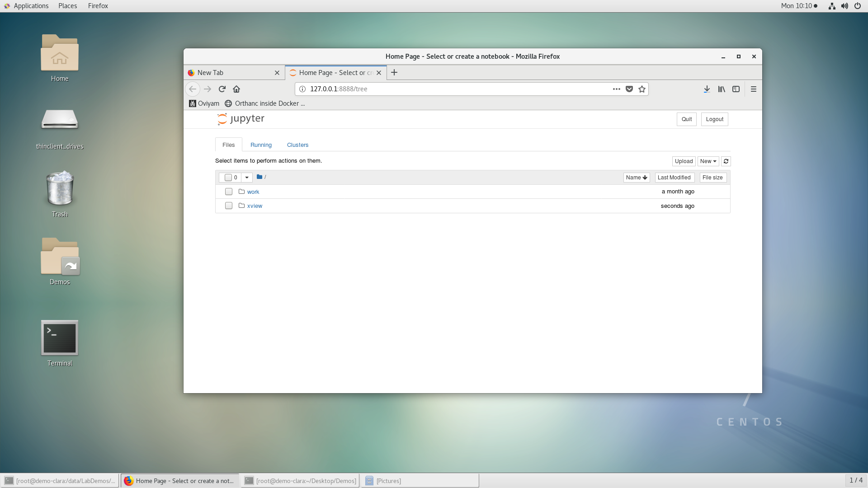Click the sort by Name dropdown
Screen dimensions: 868x488
coord(636,177)
